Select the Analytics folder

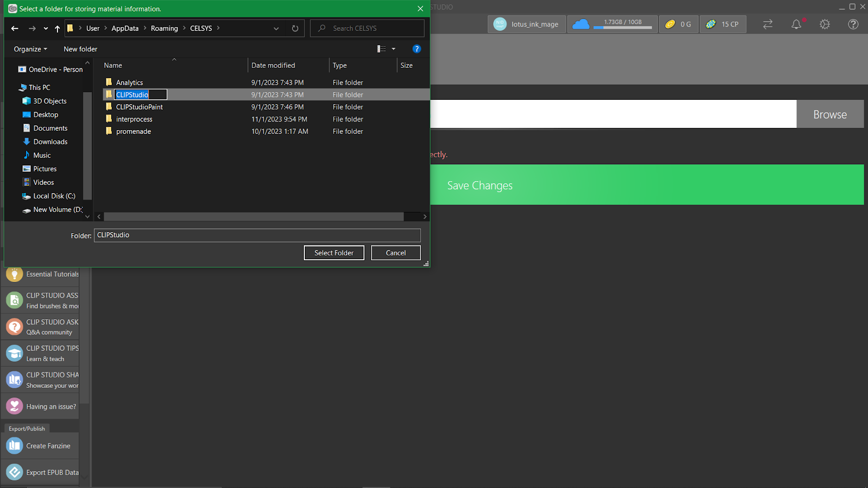[129, 82]
